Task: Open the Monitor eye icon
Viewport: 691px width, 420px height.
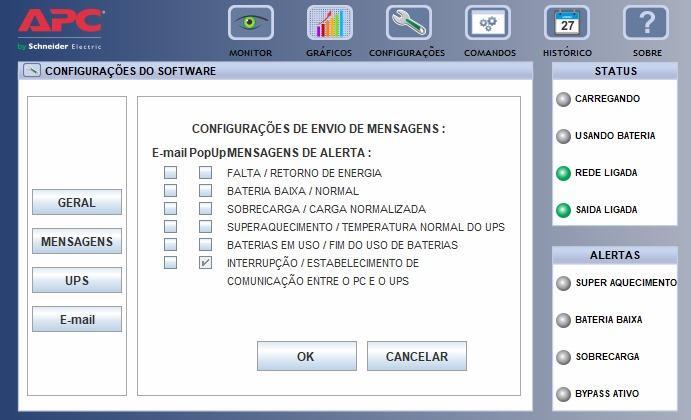Action: point(251,23)
